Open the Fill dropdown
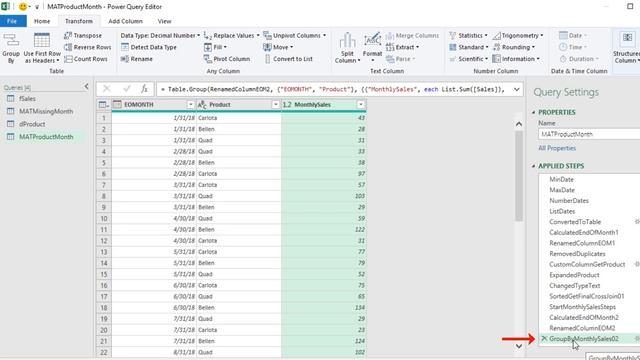The height and width of the screenshot is (360, 640). [x=215, y=47]
